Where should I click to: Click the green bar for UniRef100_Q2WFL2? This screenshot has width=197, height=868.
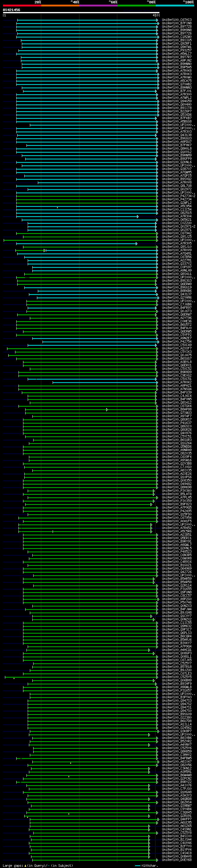[87, 203]
